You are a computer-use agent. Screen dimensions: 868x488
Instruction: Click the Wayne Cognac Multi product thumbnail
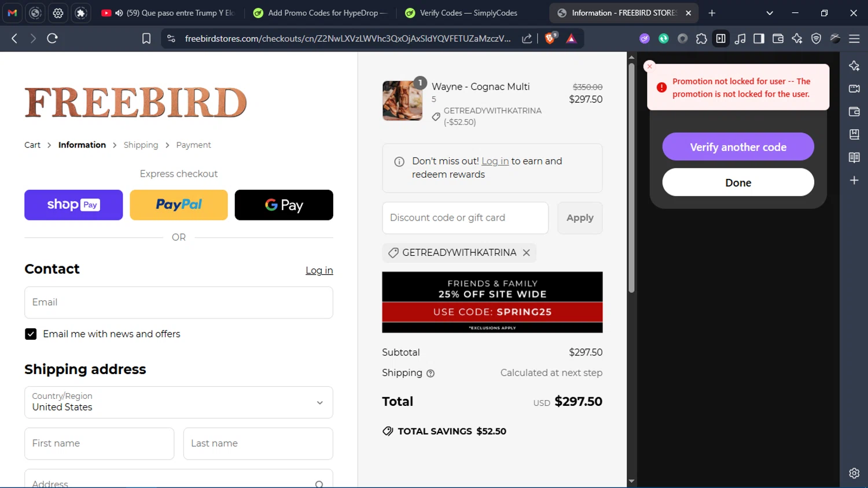[x=402, y=101]
